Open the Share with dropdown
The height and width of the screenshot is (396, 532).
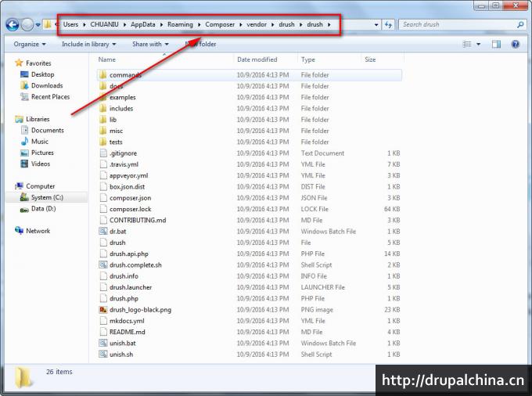point(149,44)
